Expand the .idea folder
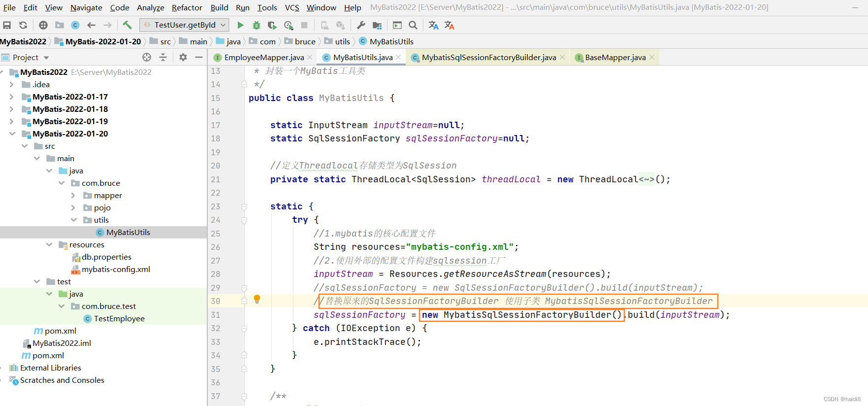Image resolution: width=868 pixels, height=406 pixels. (x=11, y=84)
